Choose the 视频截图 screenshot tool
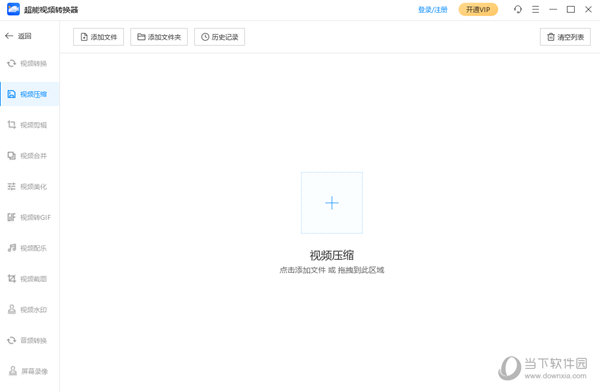 pos(29,279)
